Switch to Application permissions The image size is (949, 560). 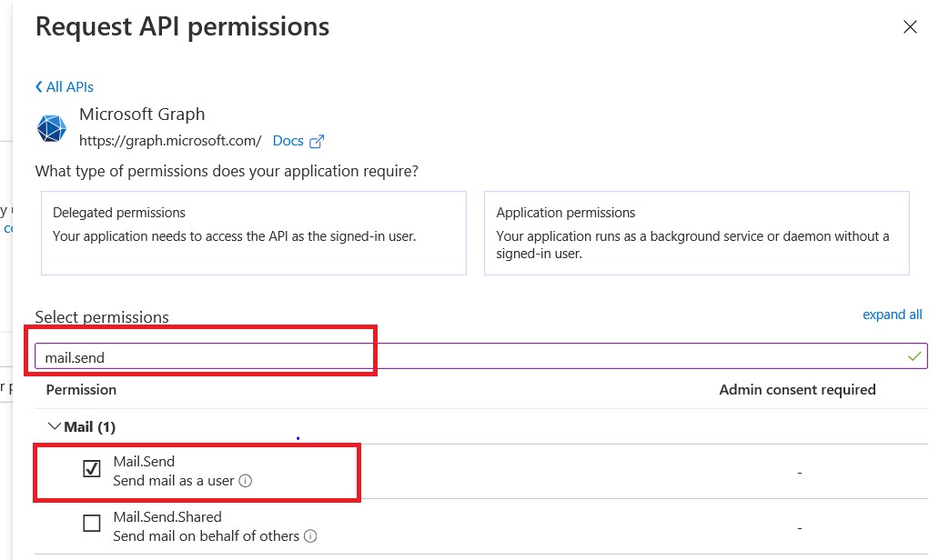[x=697, y=233]
